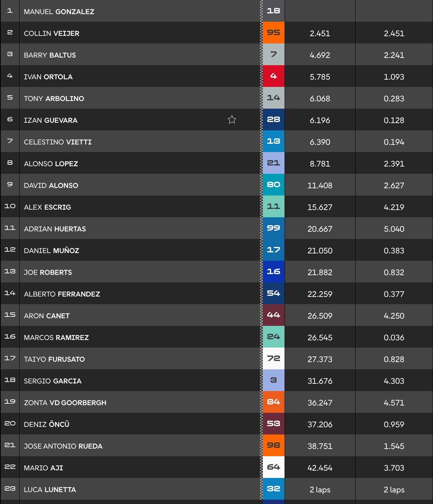Click Mario Aji number 64 swatch
This screenshot has height=504, width=433.
click(x=273, y=467)
